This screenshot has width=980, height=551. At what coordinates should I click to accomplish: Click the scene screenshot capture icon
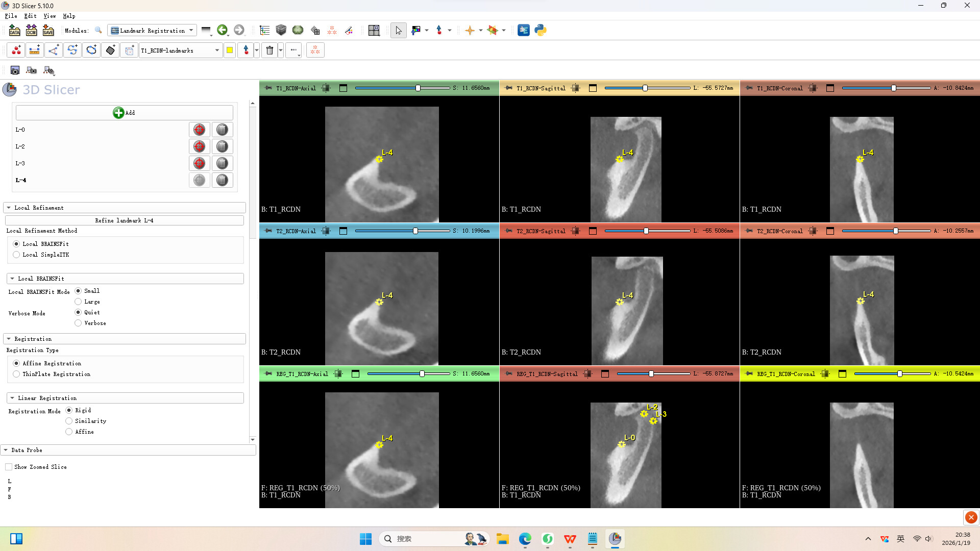tap(15, 70)
